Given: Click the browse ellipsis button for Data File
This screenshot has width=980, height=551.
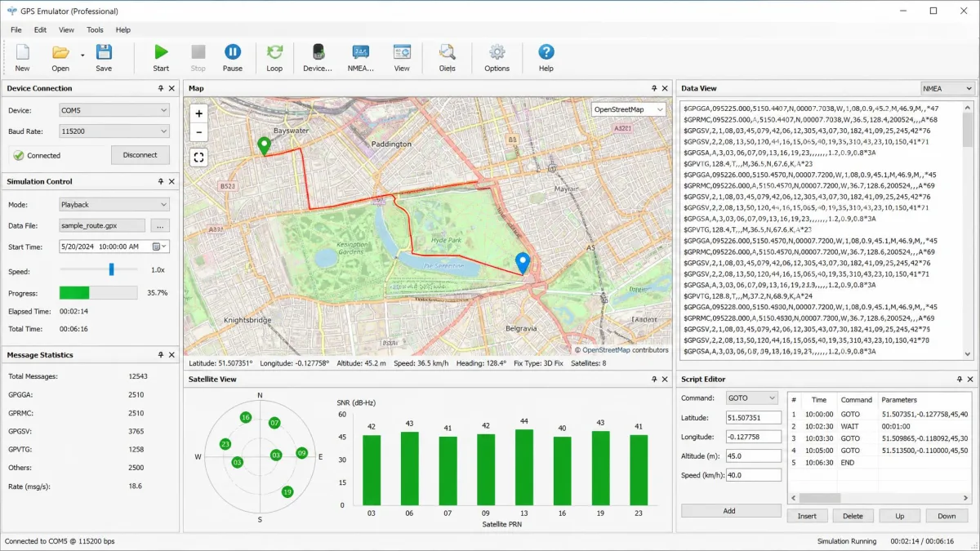Looking at the screenshot, I should tap(160, 225).
